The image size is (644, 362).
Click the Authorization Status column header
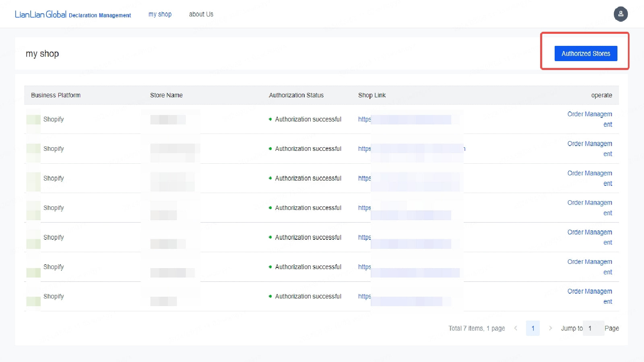pyautogui.click(x=296, y=95)
